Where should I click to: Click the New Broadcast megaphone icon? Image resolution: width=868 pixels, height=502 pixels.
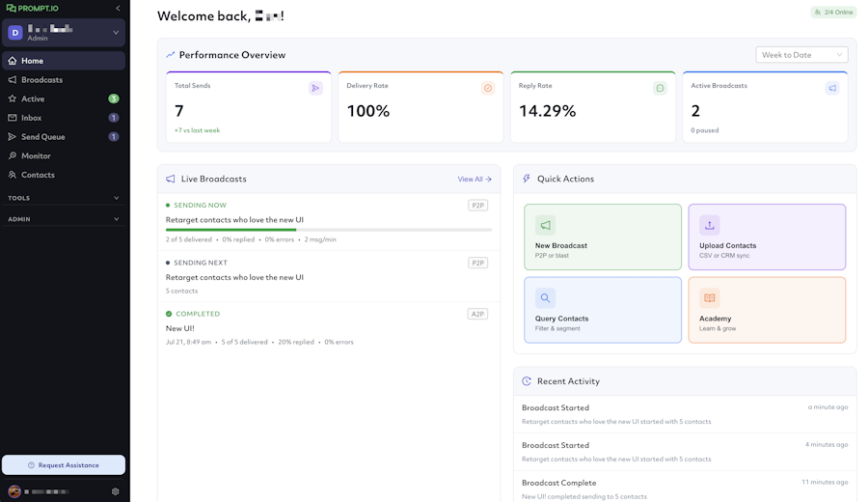point(545,225)
